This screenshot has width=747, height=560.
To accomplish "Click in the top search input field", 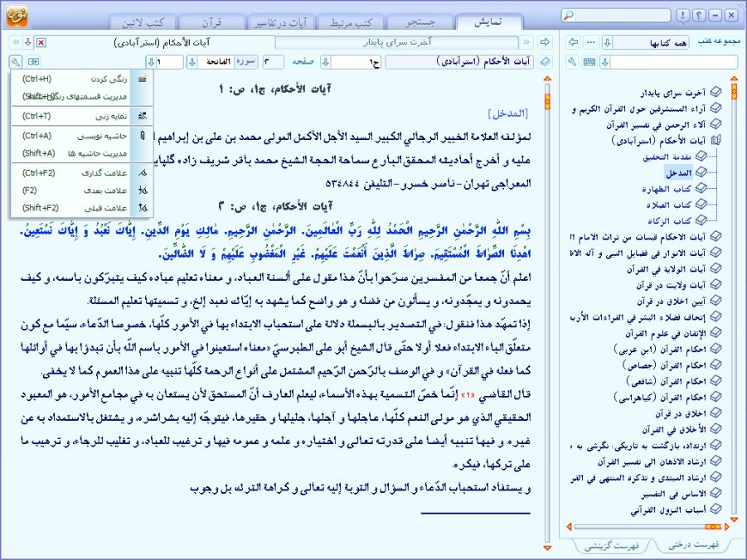I will (622, 16).
